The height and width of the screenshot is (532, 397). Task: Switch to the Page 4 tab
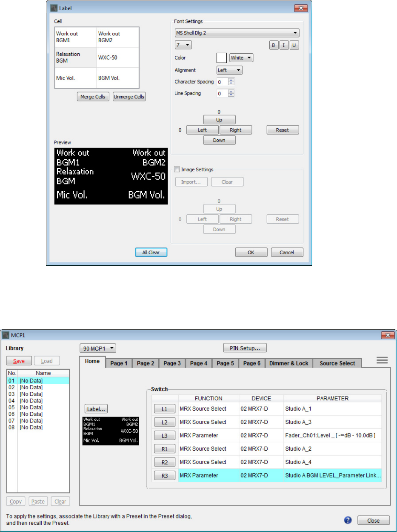[x=199, y=363]
